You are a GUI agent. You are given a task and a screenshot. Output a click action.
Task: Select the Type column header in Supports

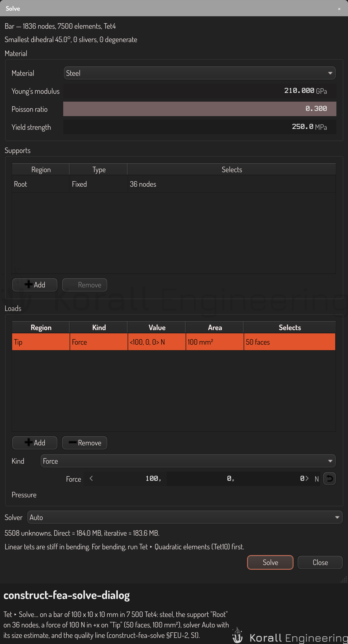tap(99, 170)
